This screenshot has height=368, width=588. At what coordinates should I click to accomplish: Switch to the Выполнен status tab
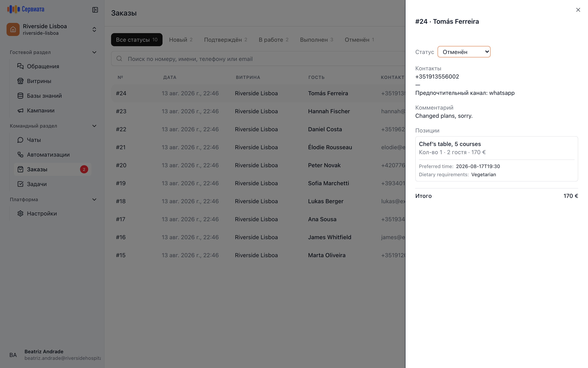(316, 40)
